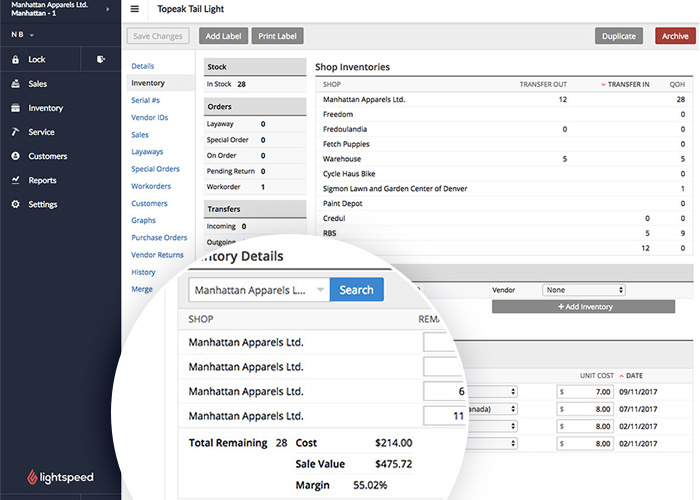The image size is (700, 500).
Task: Click the Lock padlock icon
Action: (15, 59)
